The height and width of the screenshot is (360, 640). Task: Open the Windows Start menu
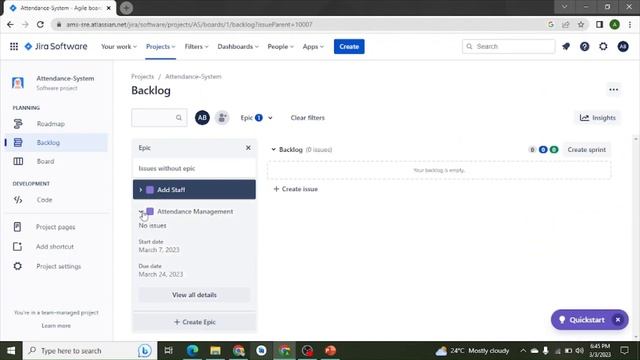tap(11, 351)
